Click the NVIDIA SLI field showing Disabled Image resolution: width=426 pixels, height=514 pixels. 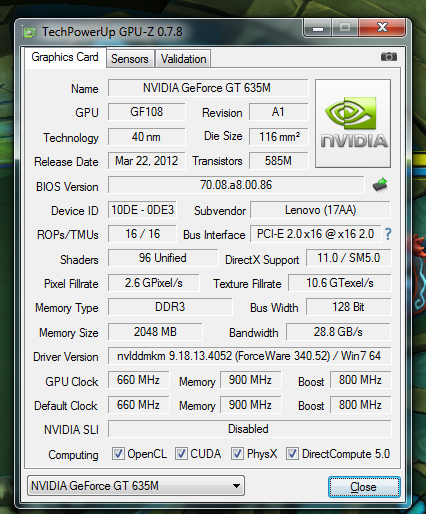pos(249,429)
